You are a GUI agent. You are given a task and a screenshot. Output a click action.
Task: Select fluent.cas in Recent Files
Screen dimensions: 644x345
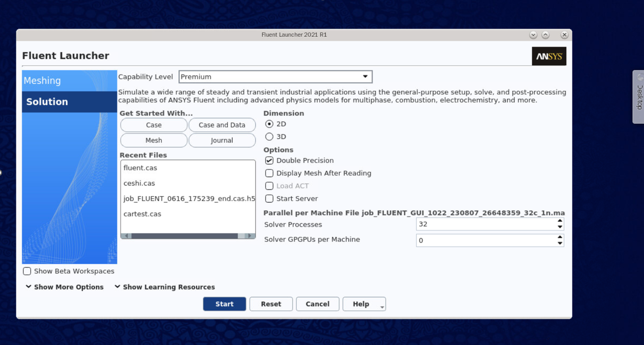188,168
